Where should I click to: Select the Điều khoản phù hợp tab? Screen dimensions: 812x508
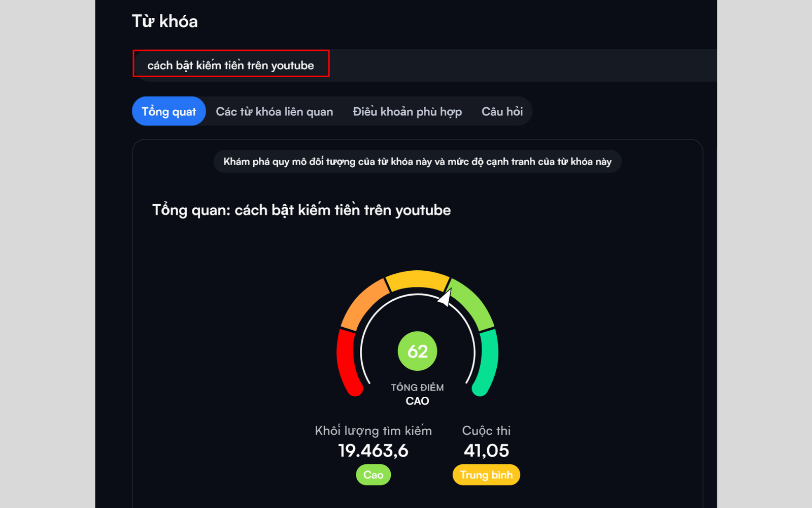407,111
